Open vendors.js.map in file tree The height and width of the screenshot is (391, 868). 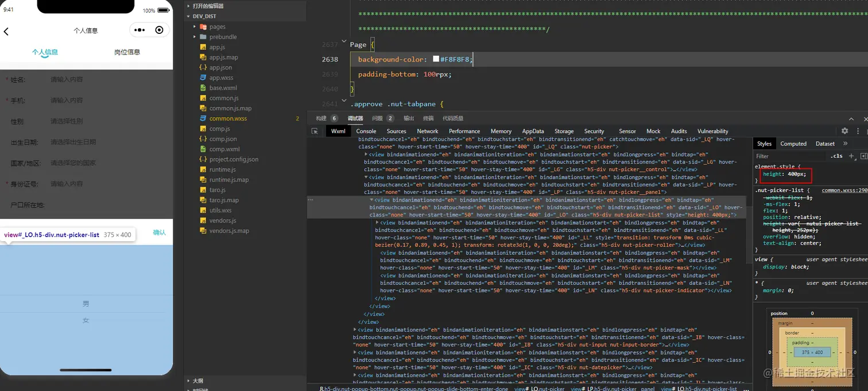229,231
